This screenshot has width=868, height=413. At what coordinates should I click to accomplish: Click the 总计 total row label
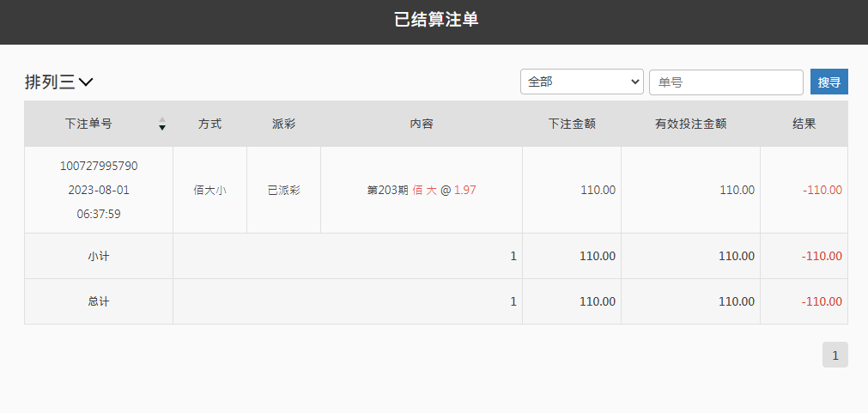click(x=99, y=301)
